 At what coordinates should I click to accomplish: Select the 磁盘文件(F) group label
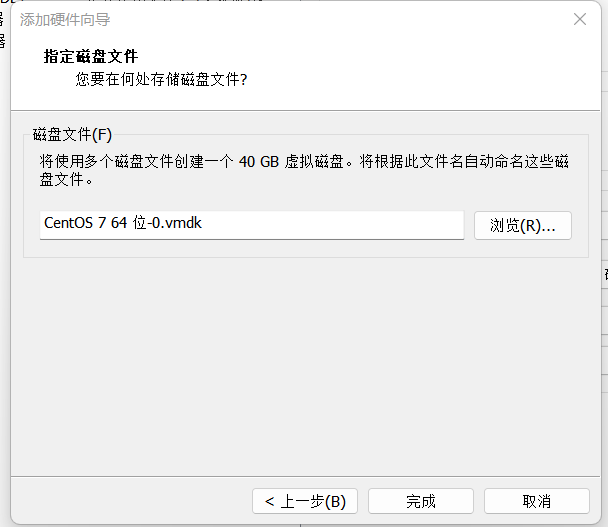[x=73, y=134]
